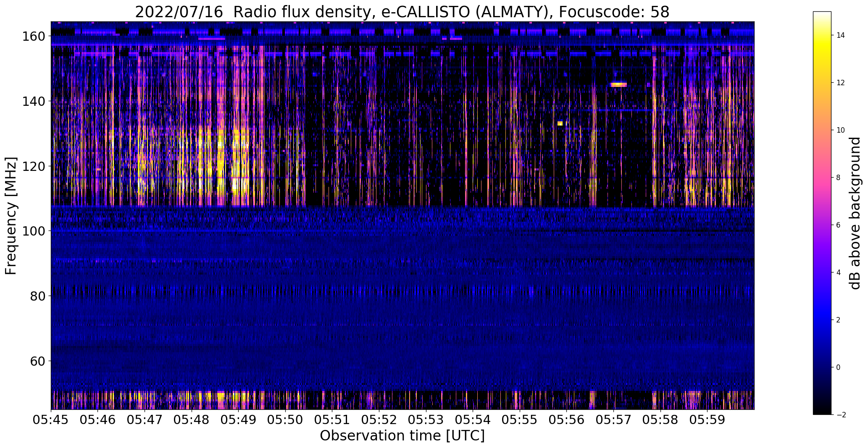
Task: Click the colorbar value 4
Action: pyautogui.click(x=839, y=272)
